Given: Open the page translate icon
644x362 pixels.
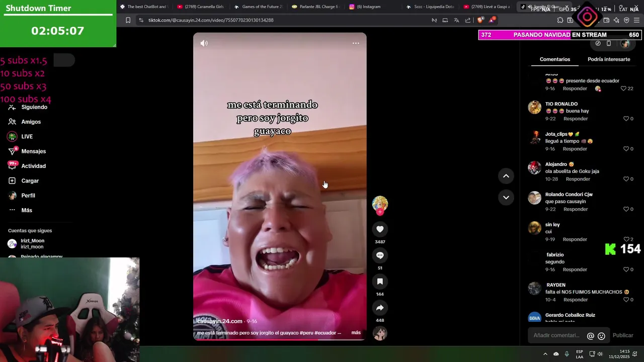Looking at the screenshot, I should [456, 20].
